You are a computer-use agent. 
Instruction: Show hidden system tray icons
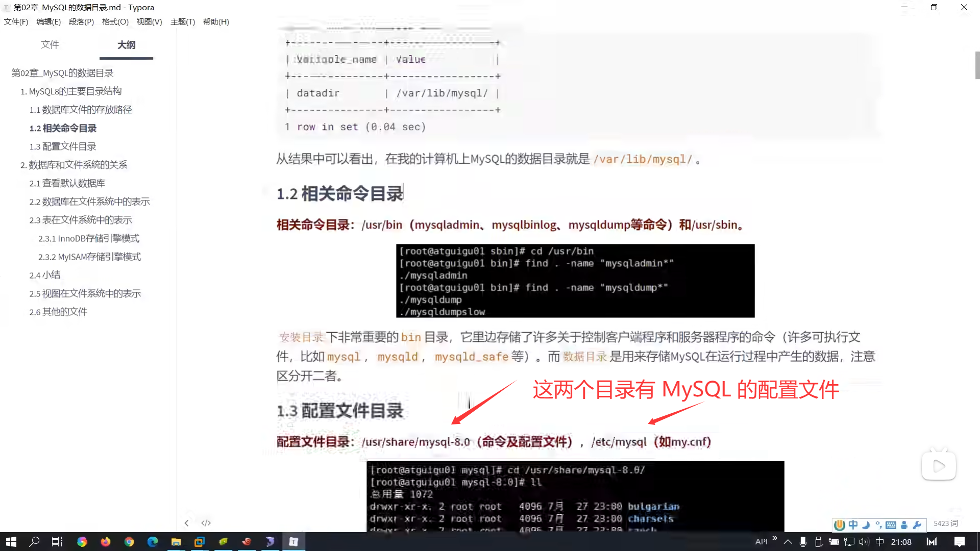click(788, 542)
